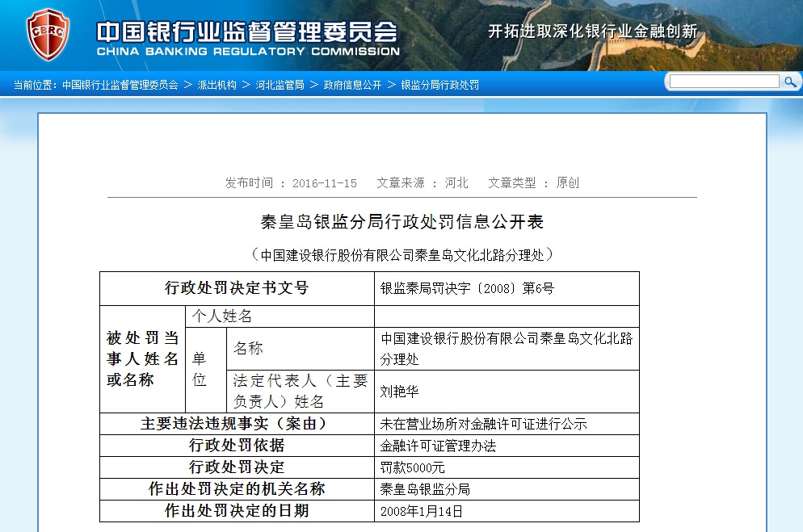Image resolution: width=803 pixels, height=532 pixels.
Task: Click label 被处罚当事人姓名或名称
Action: (142, 358)
